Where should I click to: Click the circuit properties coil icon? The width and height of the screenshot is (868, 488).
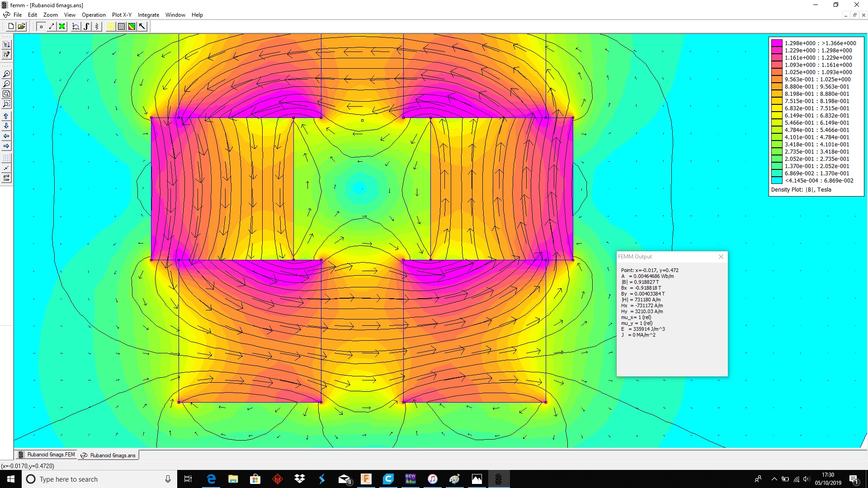pos(97,27)
